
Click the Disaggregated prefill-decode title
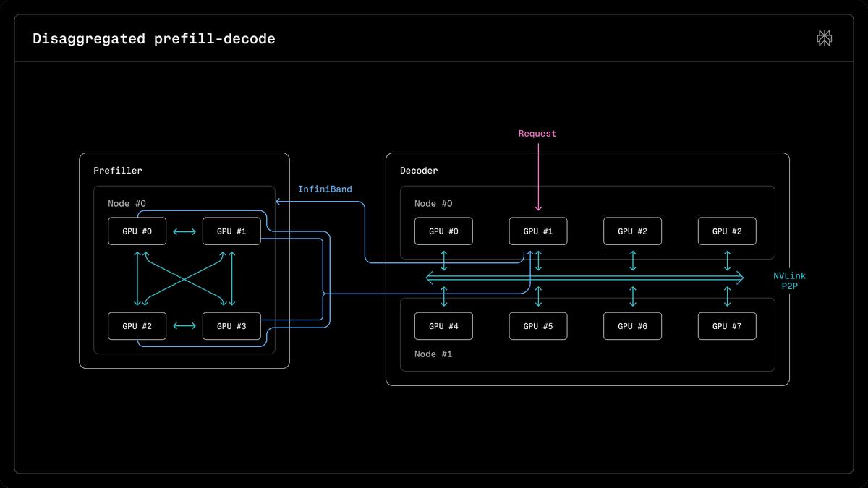click(x=154, y=39)
